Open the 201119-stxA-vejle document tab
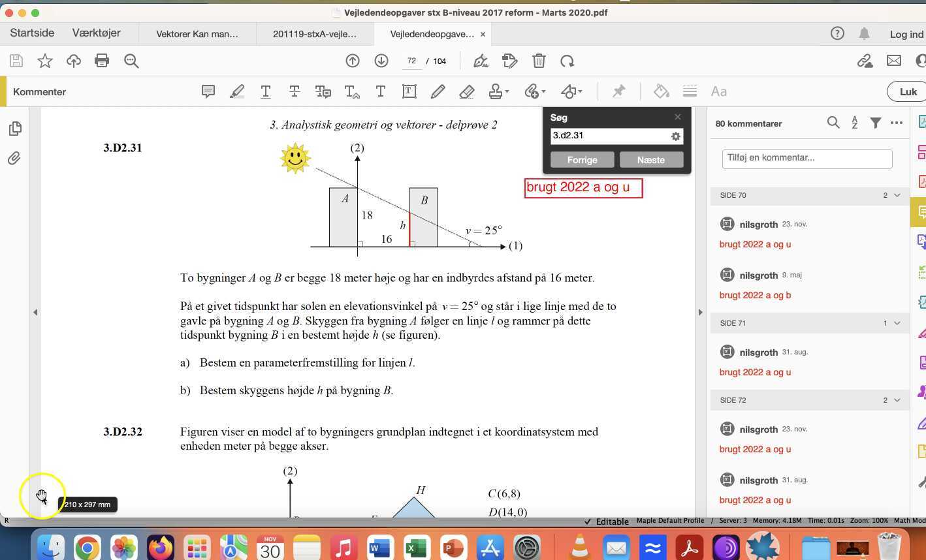Viewport: 926px width, 560px height. (315, 34)
